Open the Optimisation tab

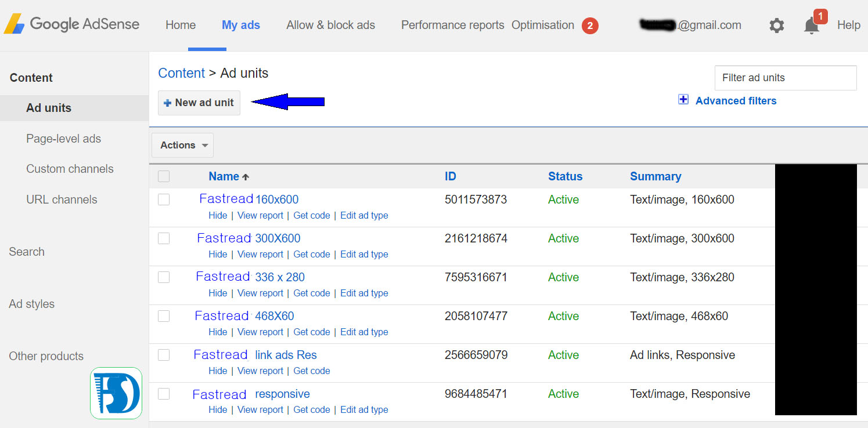[543, 25]
